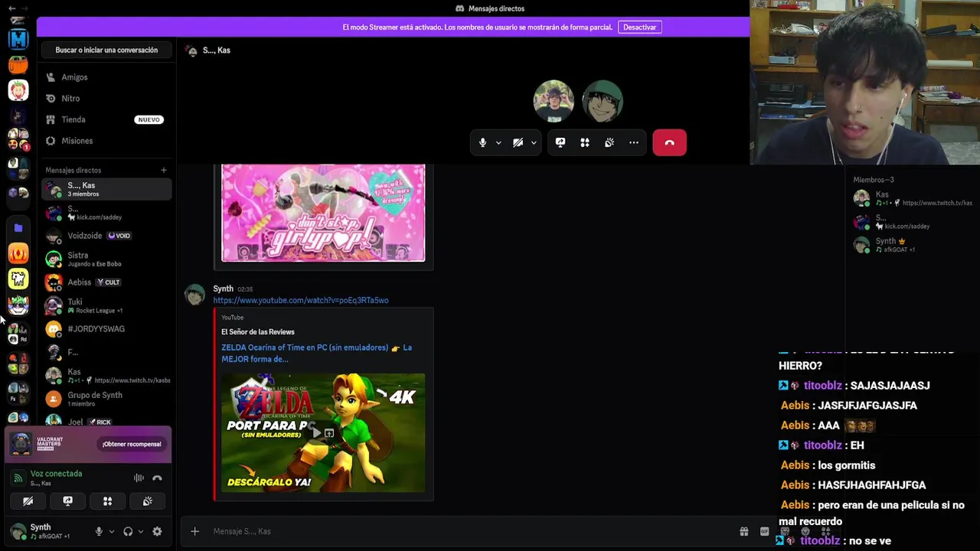The height and width of the screenshot is (551, 980).
Task: Open Activities button in the voice connected panel
Action: 107,501
